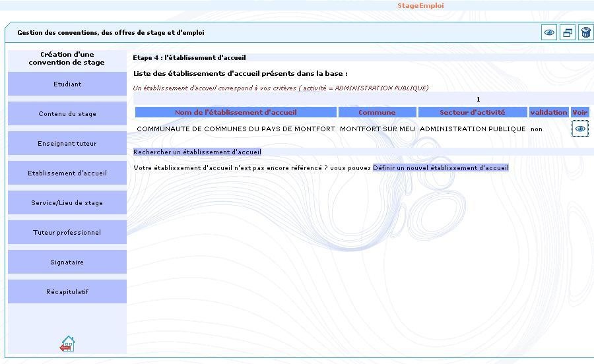The image size is (594, 364).
Task: Click the Commune column header
Action: coord(377,113)
